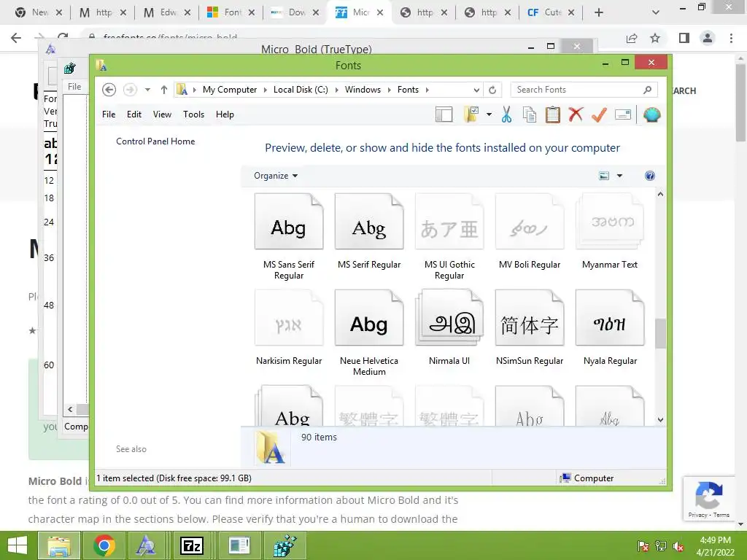This screenshot has width=747, height=560.
Task: Click the Chrome back arrow button
Action: click(x=16, y=38)
